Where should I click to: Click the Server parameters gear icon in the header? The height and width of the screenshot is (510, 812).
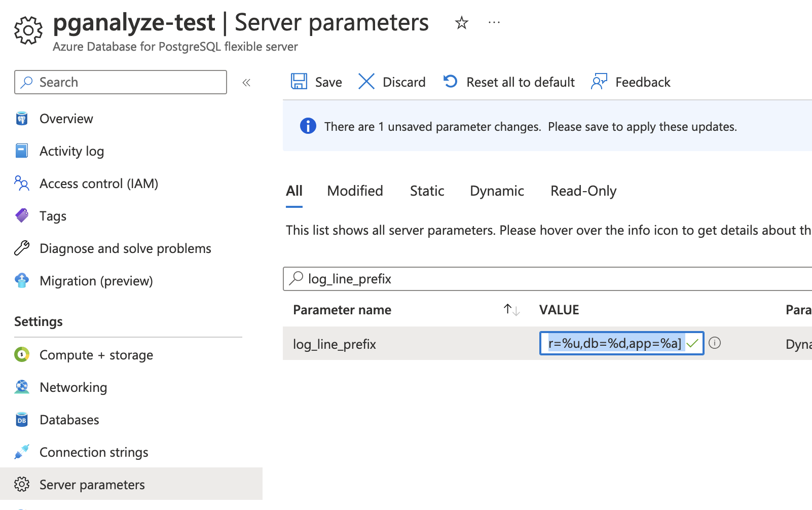[28, 30]
